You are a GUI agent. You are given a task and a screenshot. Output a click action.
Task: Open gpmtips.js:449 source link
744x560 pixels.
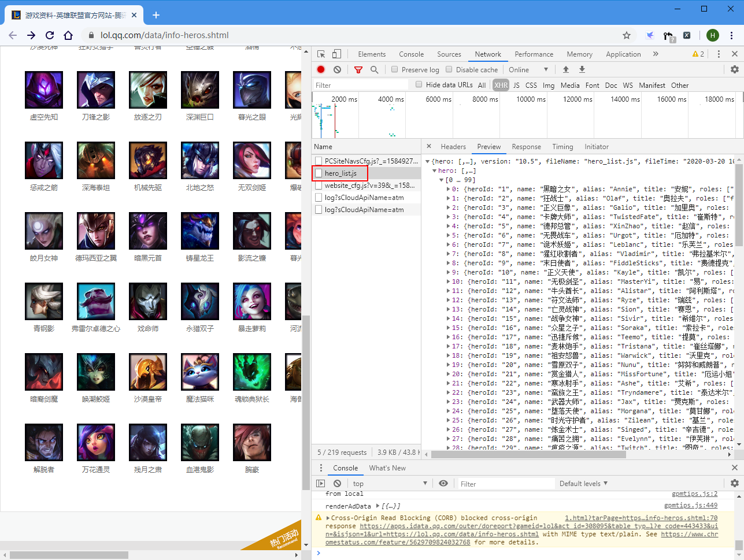point(691,505)
